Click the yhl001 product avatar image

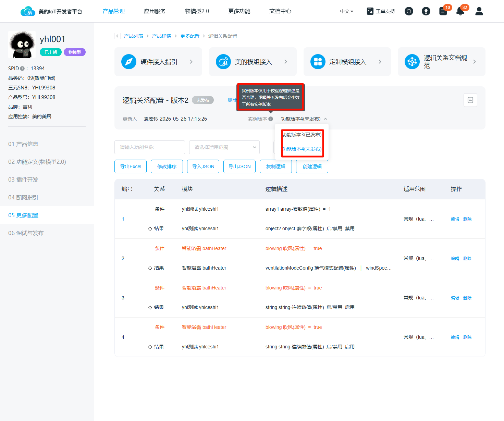click(22, 45)
